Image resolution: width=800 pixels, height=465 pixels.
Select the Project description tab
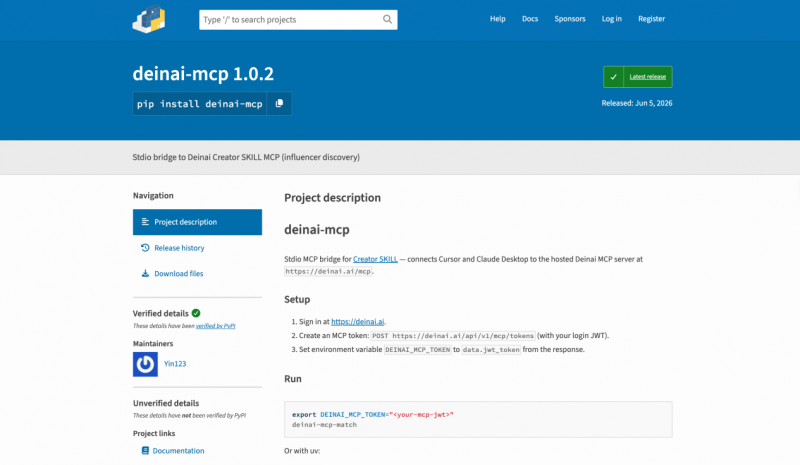[197, 222]
